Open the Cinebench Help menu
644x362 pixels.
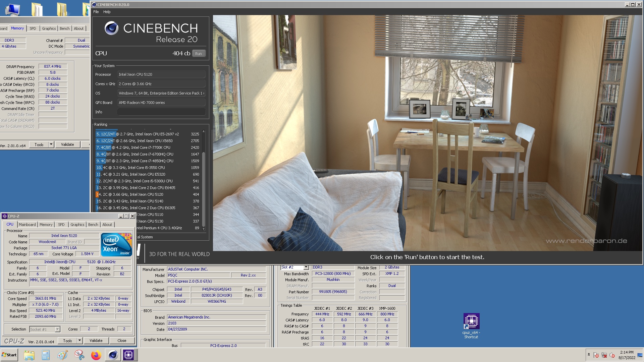click(107, 12)
